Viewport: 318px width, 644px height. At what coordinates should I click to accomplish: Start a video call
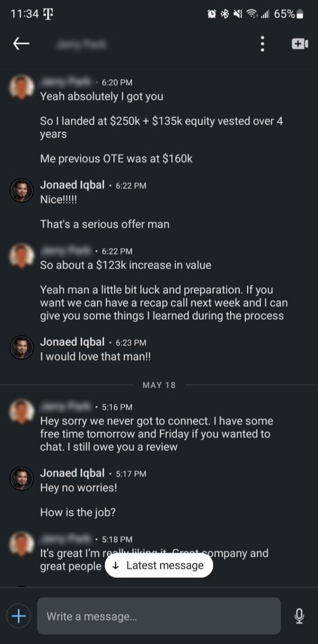(x=300, y=44)
